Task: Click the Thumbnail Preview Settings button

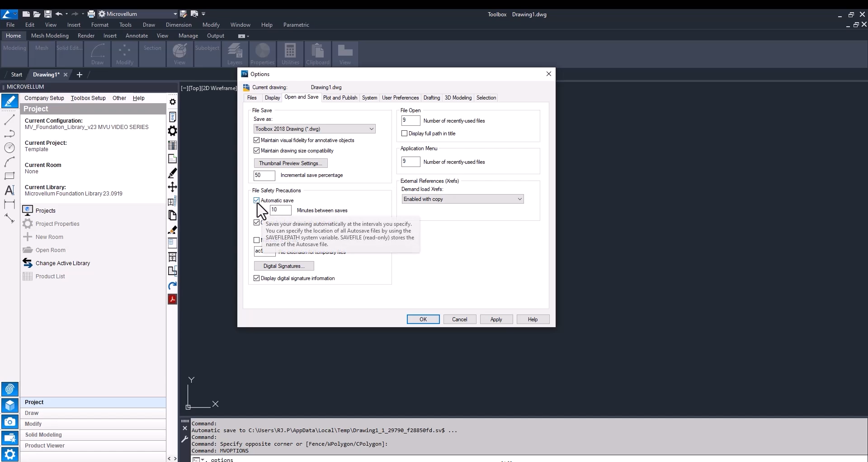Action: [x=291, y=163]
